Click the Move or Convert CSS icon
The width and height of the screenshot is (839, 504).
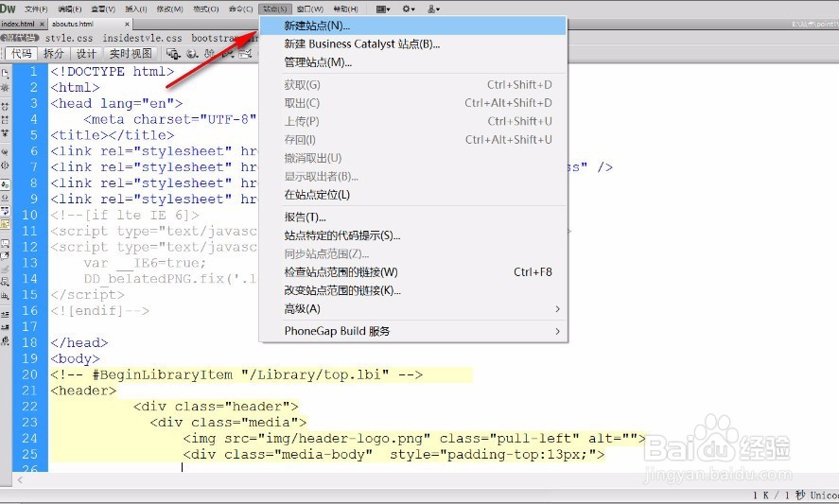5,295
